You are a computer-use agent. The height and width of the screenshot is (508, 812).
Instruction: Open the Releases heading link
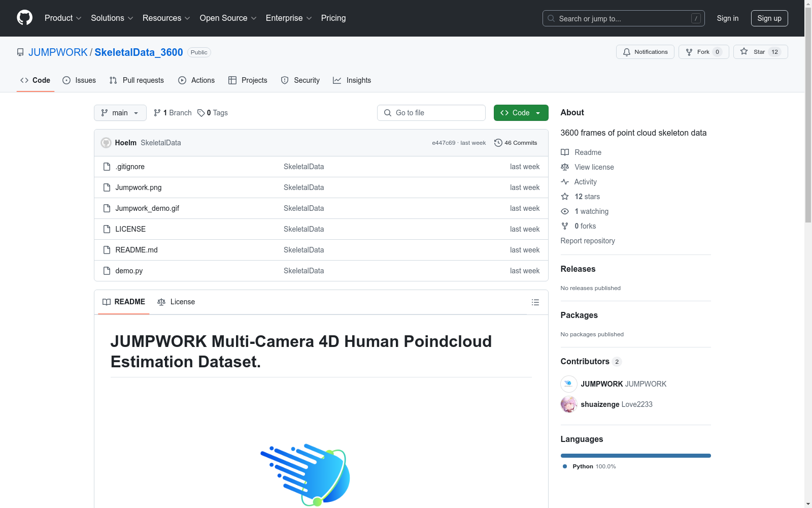(x=578, y=269)
